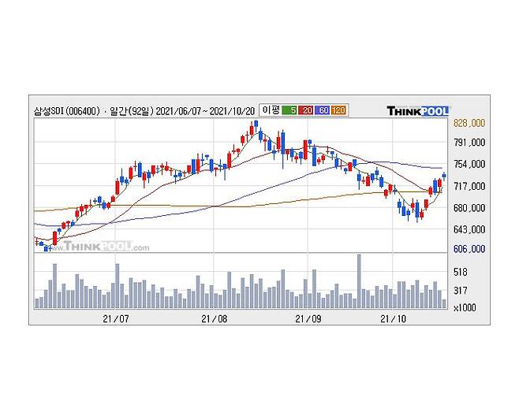Click the 삼성SDI(006400) stock title
The height and width of the screenshot is (420, 519).
pos(66,112)
